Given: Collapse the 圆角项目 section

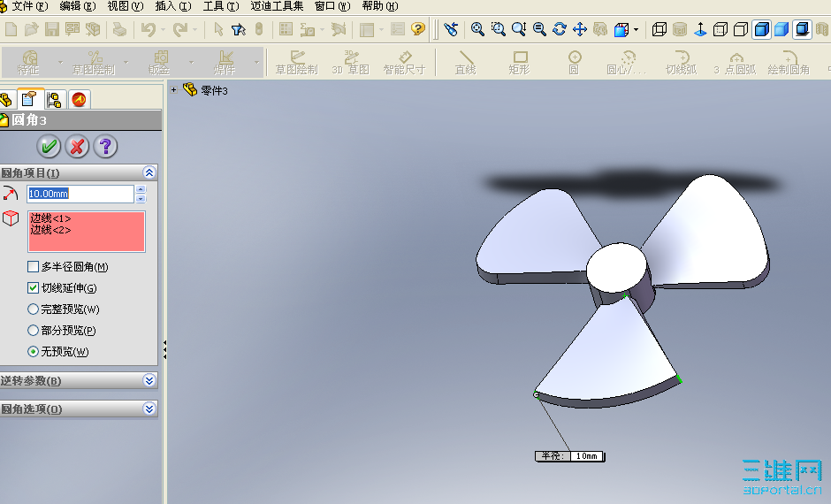Looking at the screenshot, I should click(x=149, y=172).
